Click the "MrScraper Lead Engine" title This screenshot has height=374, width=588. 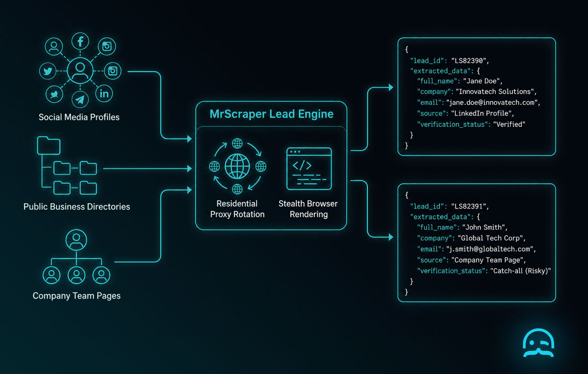pyautogui.click(x=271, y=114)
